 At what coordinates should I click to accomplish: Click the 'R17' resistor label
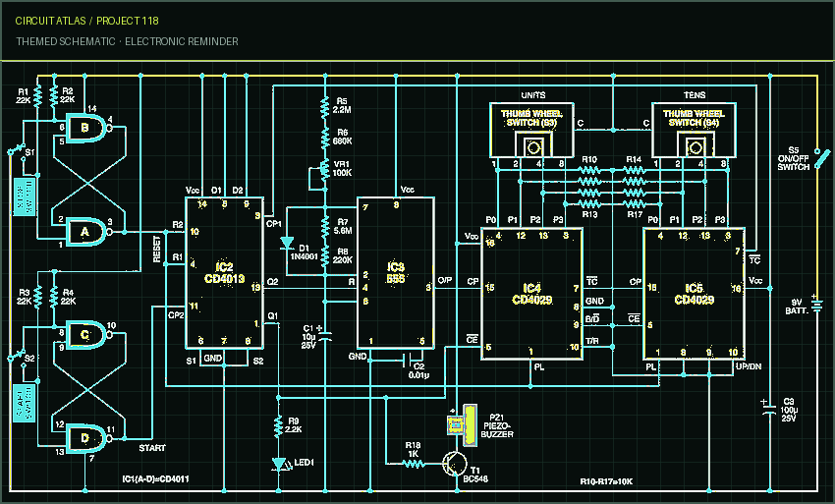635,214
